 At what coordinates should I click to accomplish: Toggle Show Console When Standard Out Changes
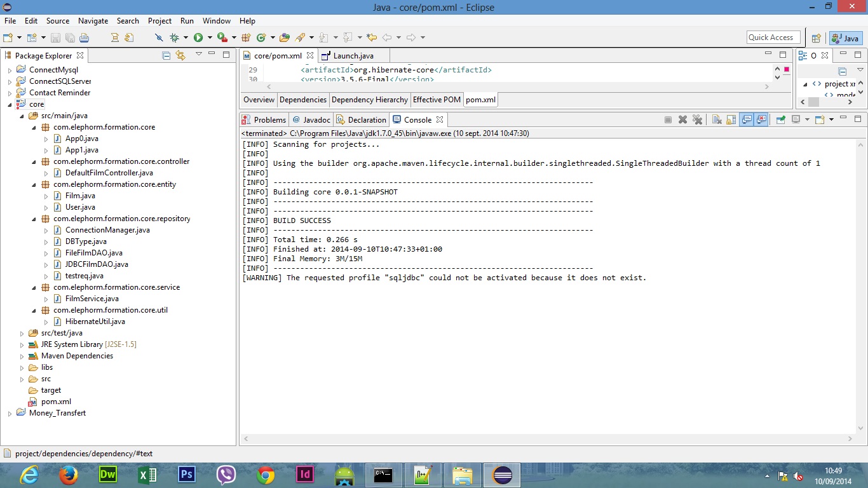(x=747, y=119)
